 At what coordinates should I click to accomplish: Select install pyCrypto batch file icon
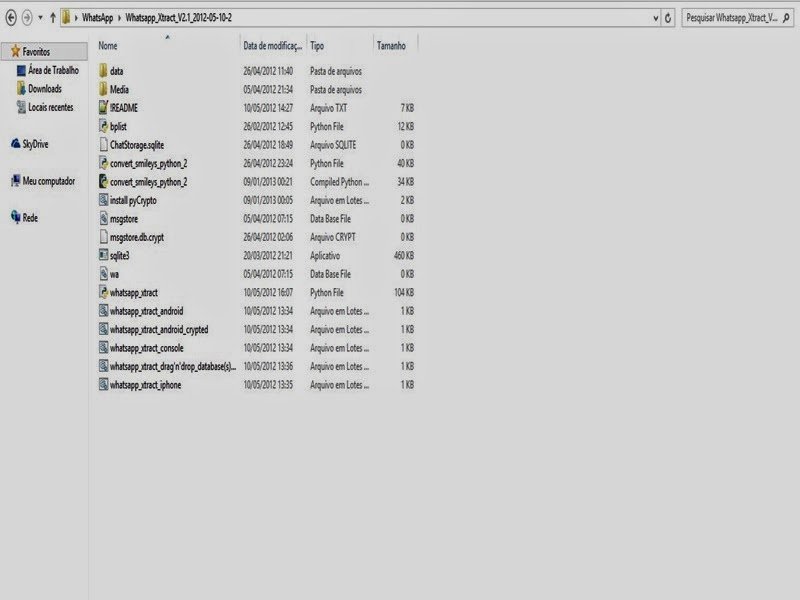click(x=103, y=199)
